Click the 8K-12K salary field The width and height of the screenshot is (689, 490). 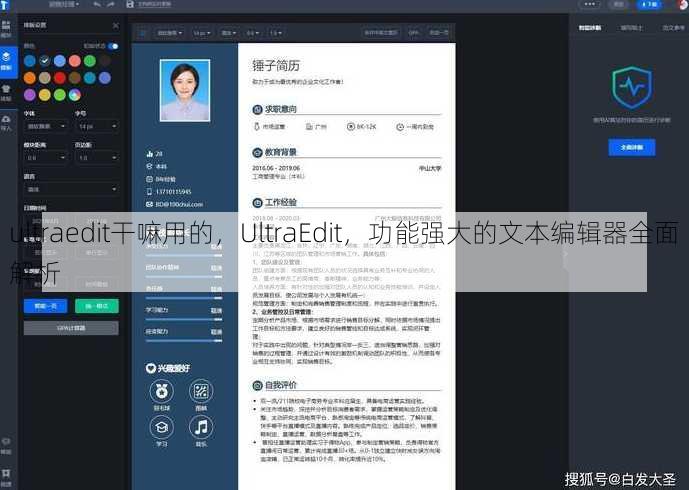[362, 127]
